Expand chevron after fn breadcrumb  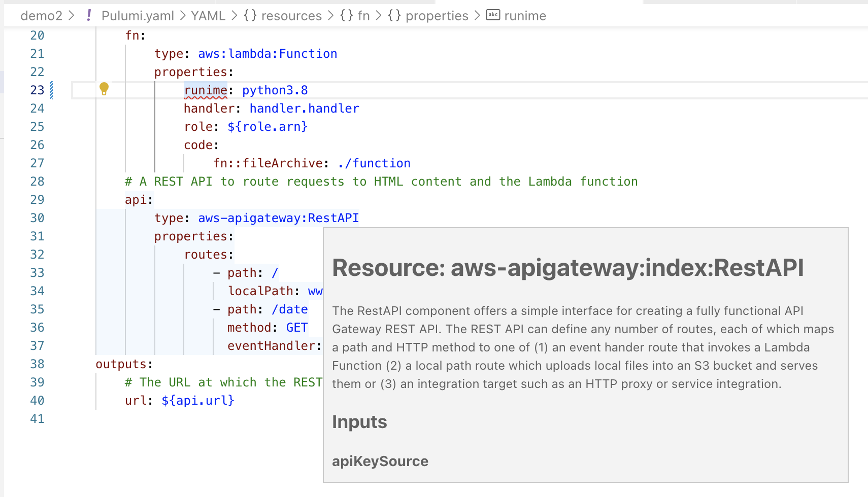[378, 16]
